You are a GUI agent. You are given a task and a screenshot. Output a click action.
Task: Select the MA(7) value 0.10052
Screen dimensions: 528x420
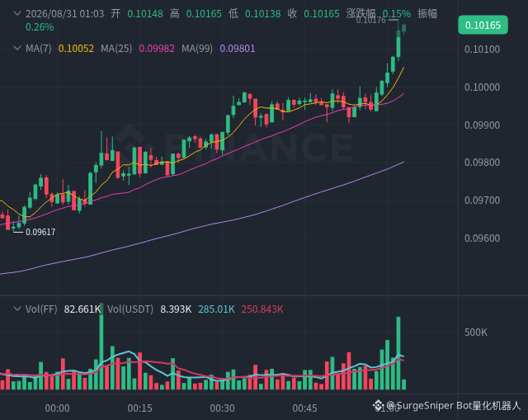[76, 49]
